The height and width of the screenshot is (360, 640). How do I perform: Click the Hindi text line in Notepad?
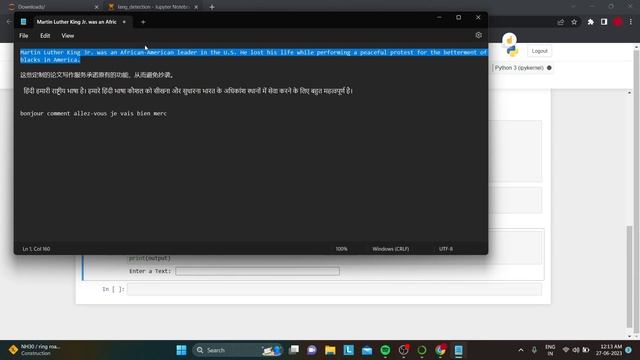(x=188, y=91)
